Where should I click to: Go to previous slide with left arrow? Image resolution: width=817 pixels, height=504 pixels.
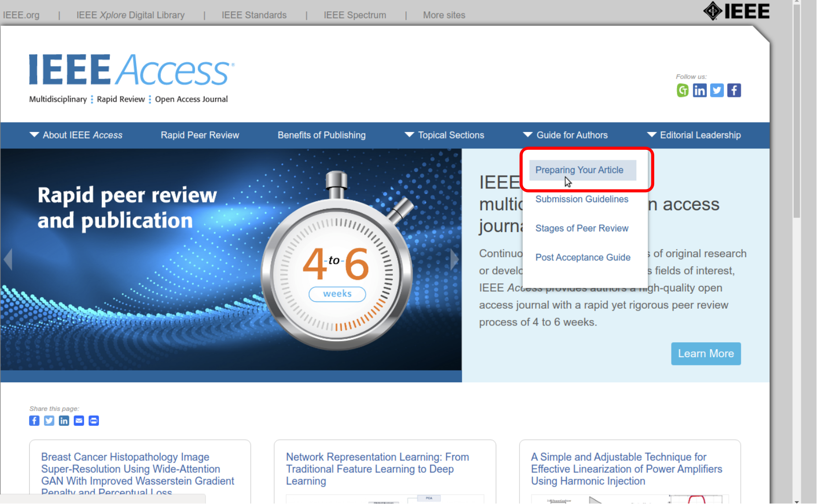[x=8, y=259]
